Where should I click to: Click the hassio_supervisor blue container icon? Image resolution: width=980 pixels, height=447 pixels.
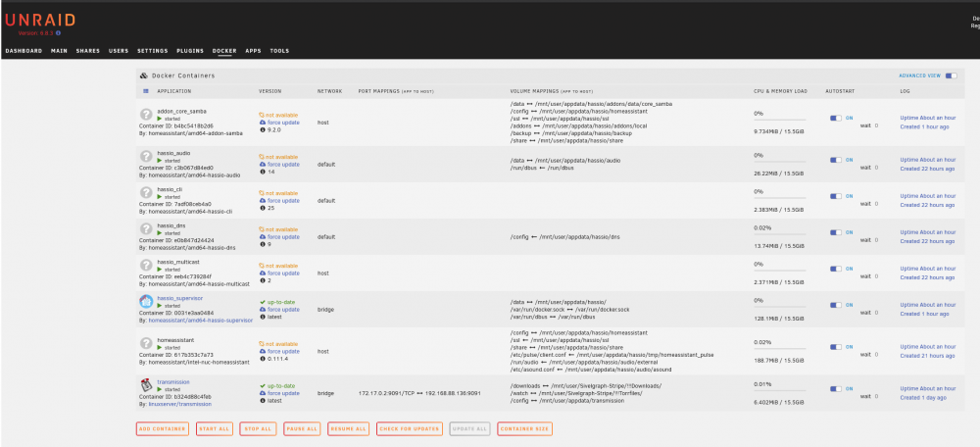(146, 301)
